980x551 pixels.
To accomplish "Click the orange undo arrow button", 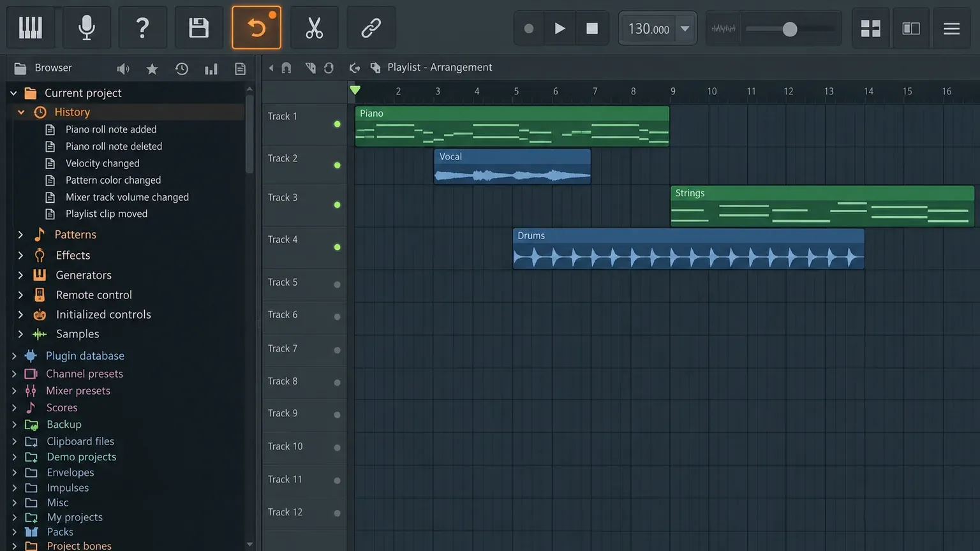I will [x=256, y=28].
